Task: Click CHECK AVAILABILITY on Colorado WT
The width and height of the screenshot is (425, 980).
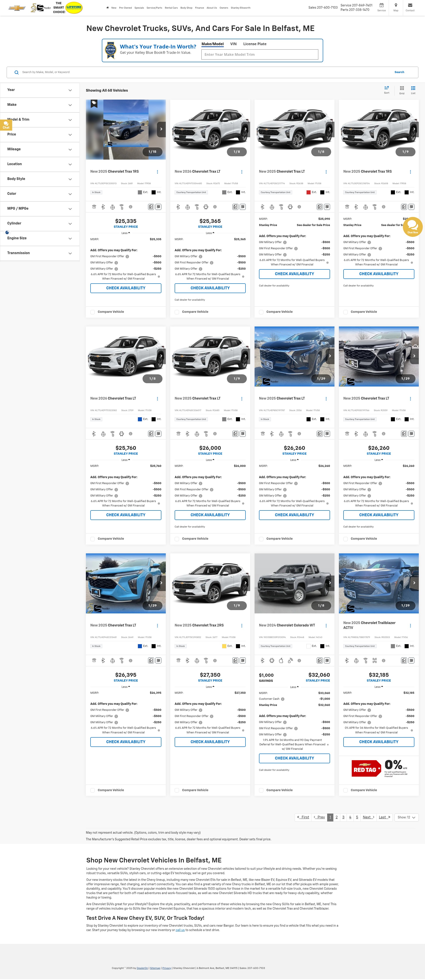Action: coord(294,759)
